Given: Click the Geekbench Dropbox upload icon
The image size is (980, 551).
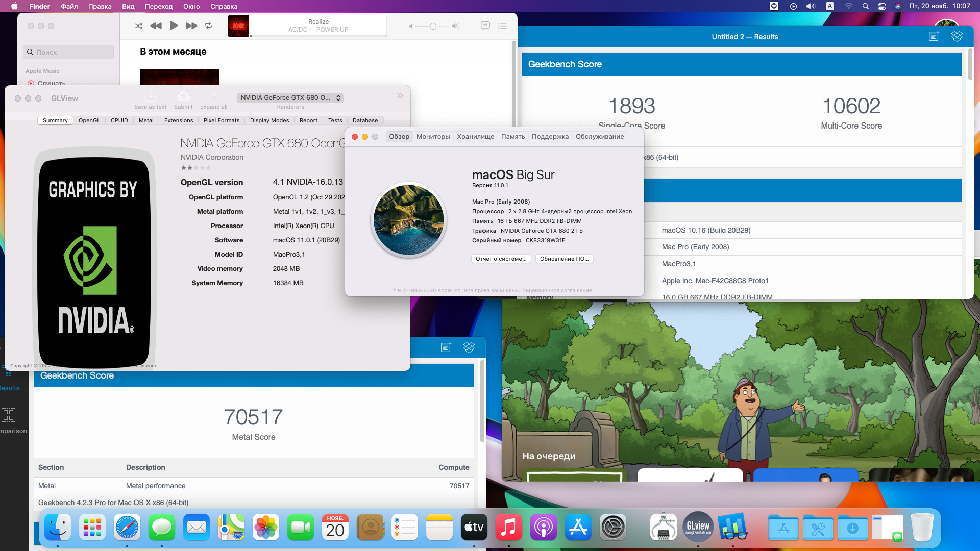Looking at the screenshot, I should pos(957,36).
